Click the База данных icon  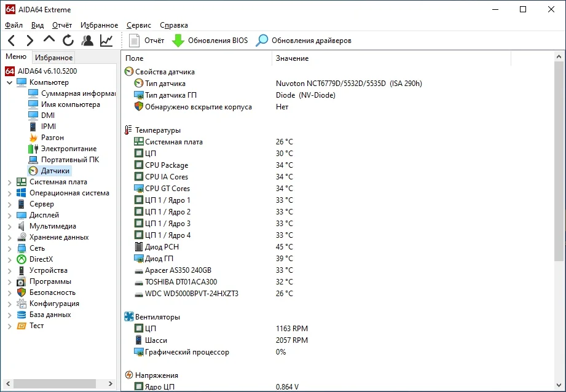[x=22, y=315]
